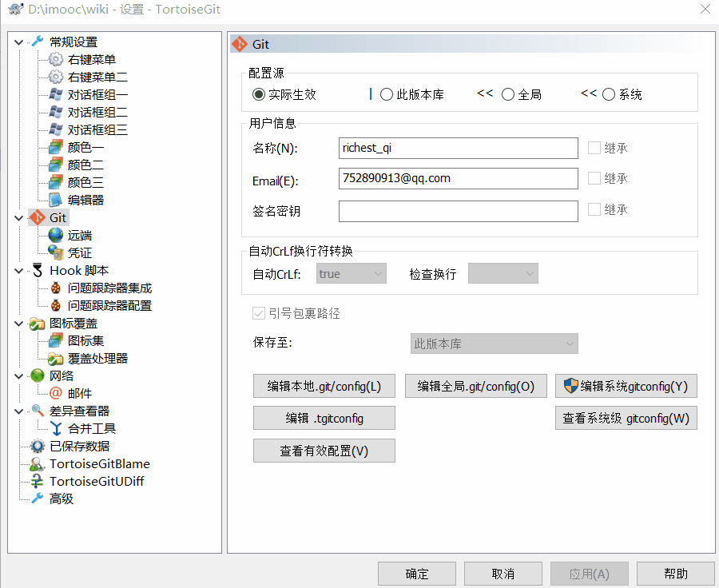Image resolution: width=719 pixels, height=588 pixels.
Task: Click inside the Email input field
Action: [x=458, y=178]
